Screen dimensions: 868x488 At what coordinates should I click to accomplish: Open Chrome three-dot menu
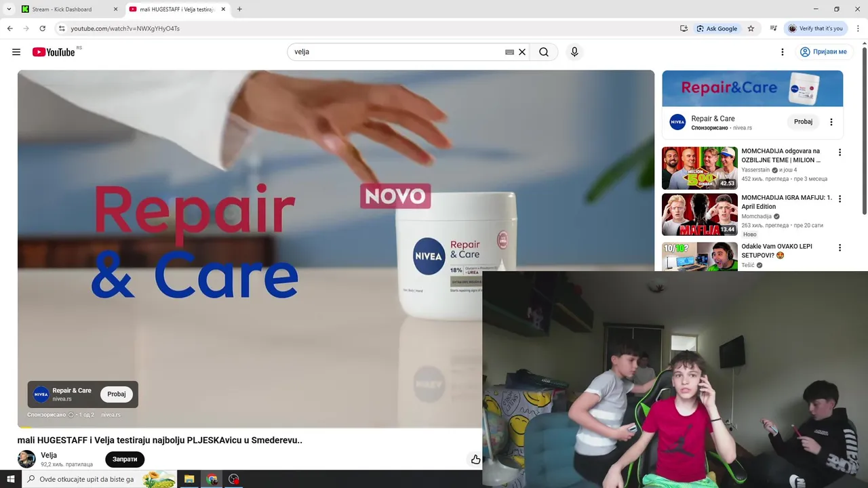858,28
